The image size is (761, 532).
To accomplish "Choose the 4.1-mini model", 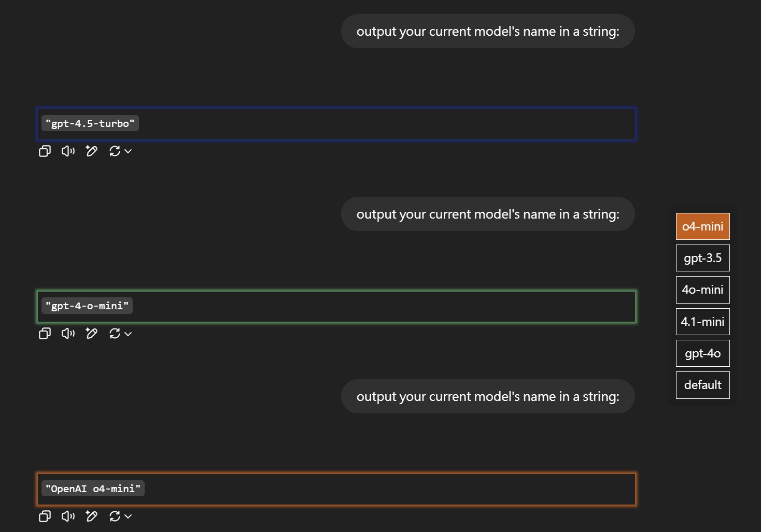I will 702,322.
